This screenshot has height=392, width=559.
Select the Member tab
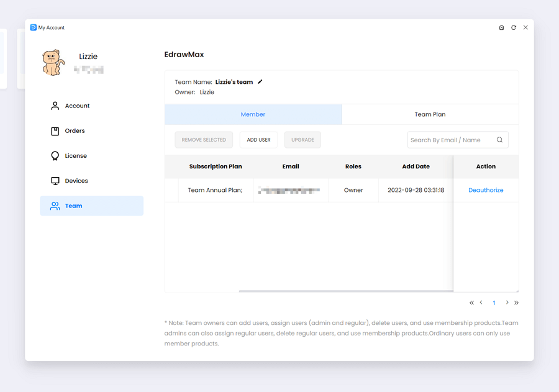253,114
